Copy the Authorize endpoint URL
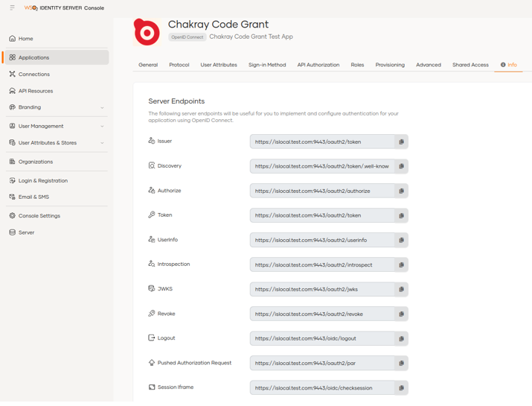The image size is (532, 406). point(401,191)
